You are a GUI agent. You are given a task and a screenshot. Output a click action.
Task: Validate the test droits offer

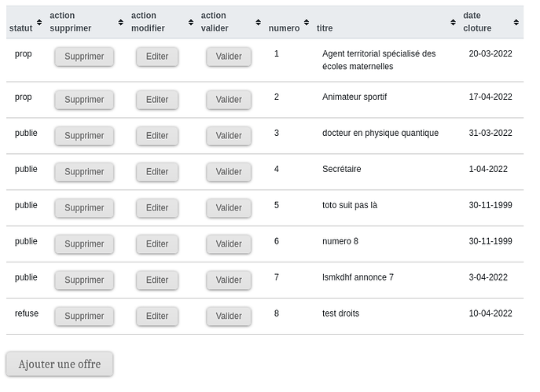[x=229, y=317]
